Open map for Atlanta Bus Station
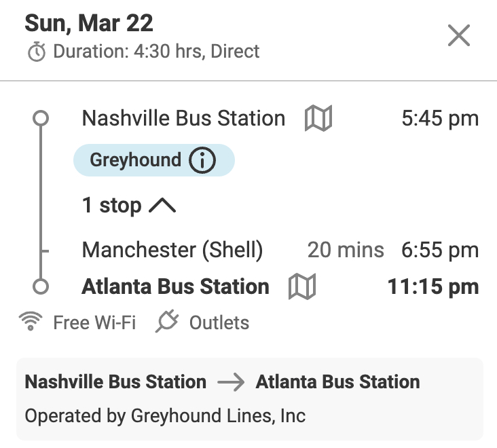Image resolution: width=497 pixels, height=448 pixels. click(x=302, y=286)
